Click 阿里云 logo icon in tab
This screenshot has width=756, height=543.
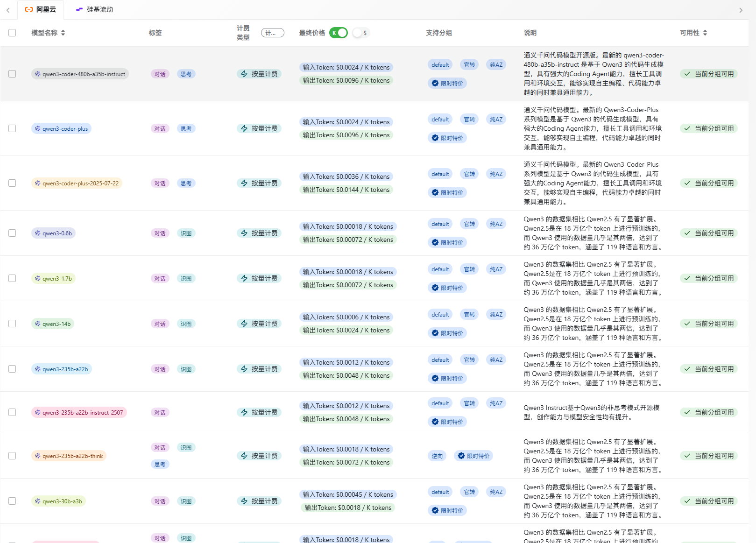coord(29,9)
